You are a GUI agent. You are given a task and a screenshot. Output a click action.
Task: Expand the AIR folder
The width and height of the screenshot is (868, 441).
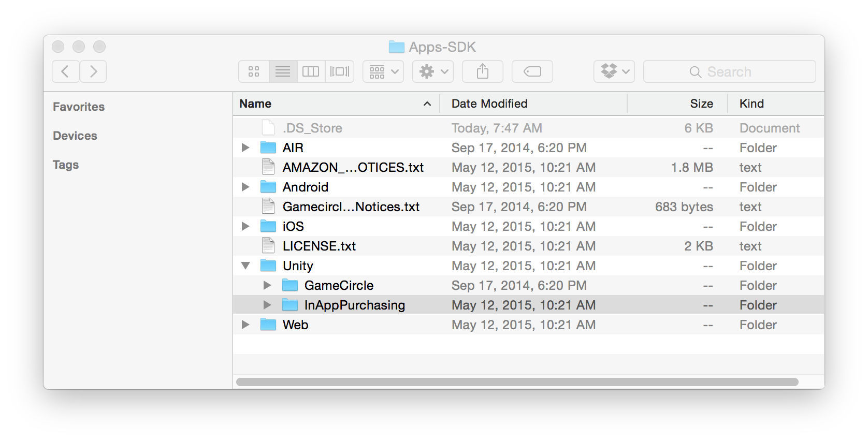click(245, 148)
